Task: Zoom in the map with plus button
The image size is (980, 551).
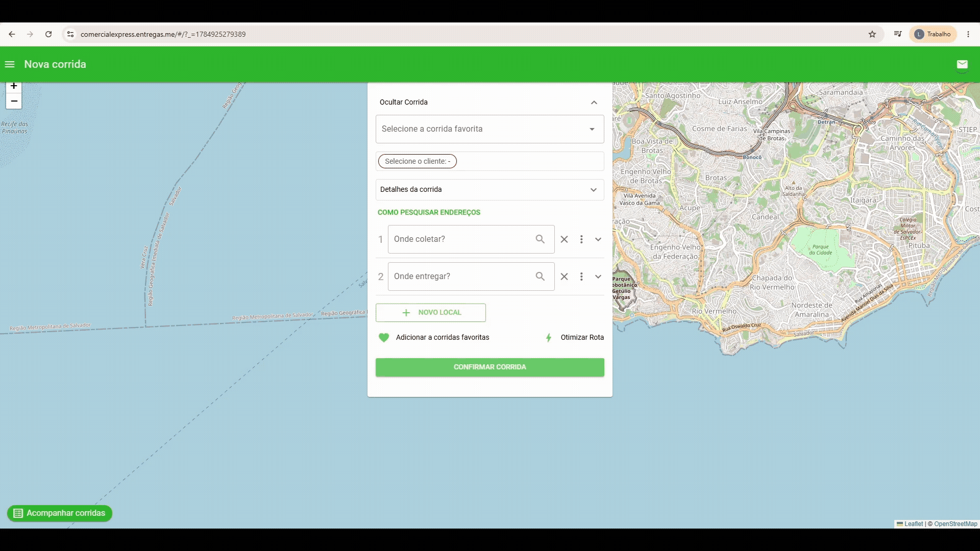Action: (14, 86)
